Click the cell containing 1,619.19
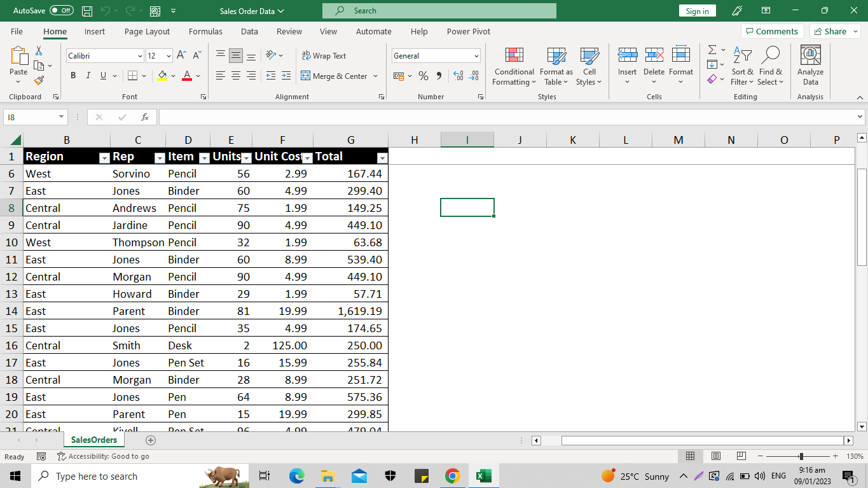The image size is (868, 488). (x=350, y=311)
